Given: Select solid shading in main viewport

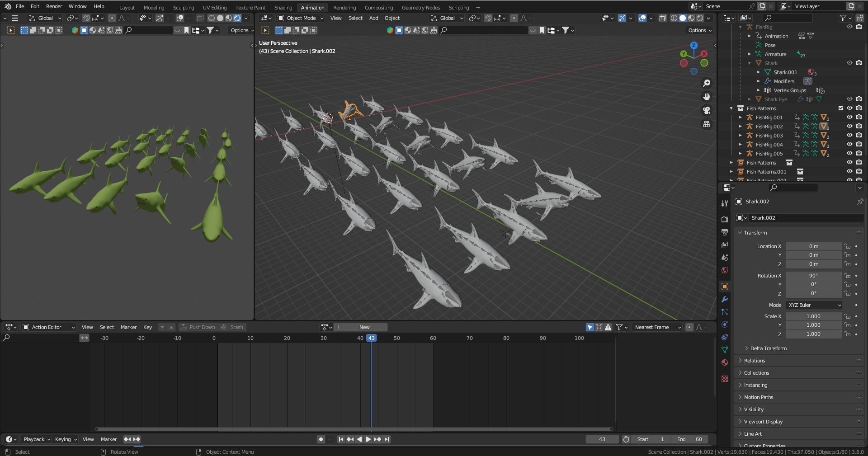Looking at the screenshot, I should [x=683, y=18].
